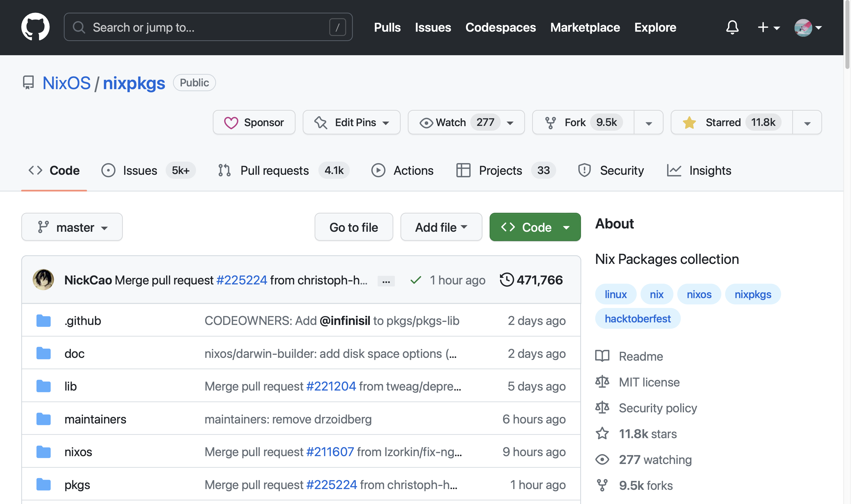The image size is (851, 504).
Task: Show commit status checks via green checkmark
Action: [x=416, y=280]
